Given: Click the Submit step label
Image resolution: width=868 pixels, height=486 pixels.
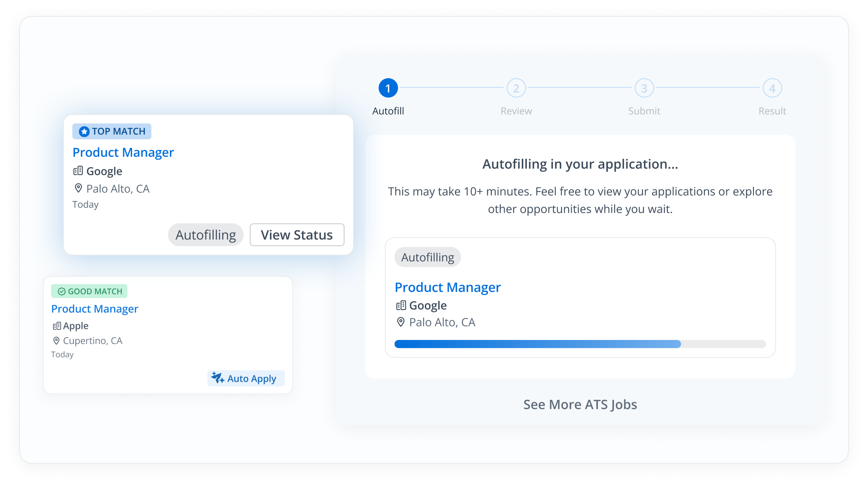Looking at the screenshot, I should [644, 111].
